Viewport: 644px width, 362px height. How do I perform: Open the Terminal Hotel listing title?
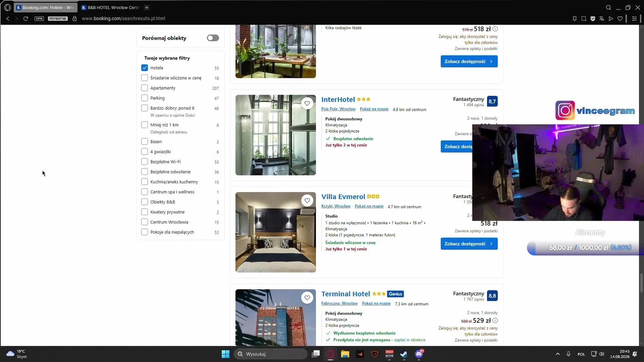pos(346,294)
